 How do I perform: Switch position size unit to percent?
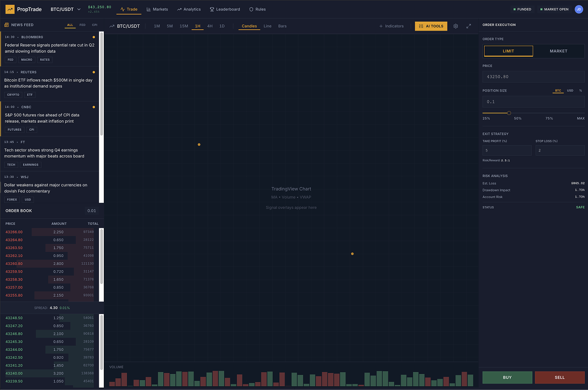click(x=580, y=91)
